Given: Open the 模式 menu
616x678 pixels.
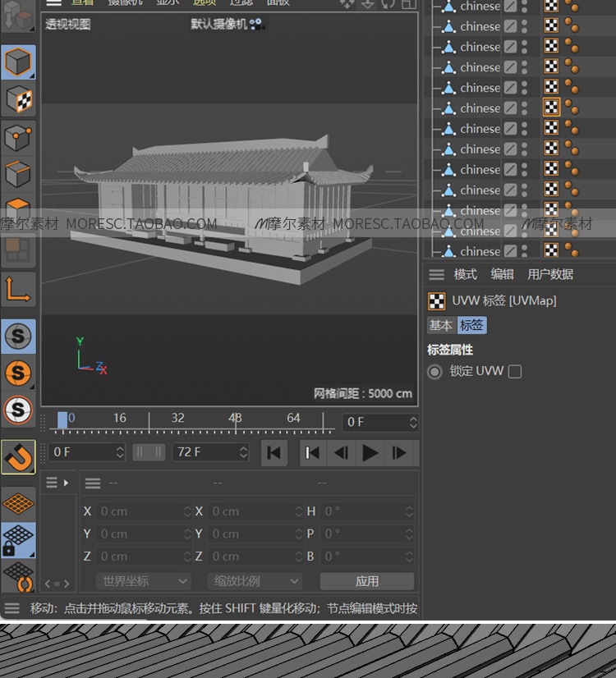Looking at the screenshot, I should coord(466,275).
